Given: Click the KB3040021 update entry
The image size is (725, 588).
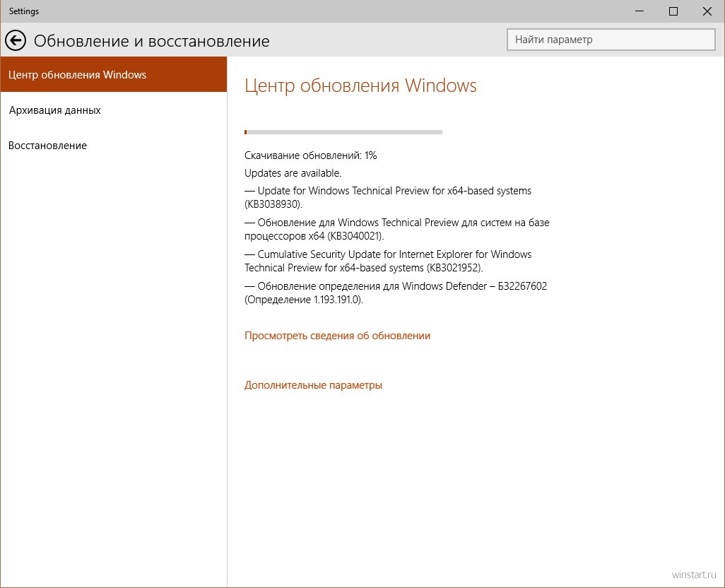Looking at the screenshot, I should pos(396,229).
